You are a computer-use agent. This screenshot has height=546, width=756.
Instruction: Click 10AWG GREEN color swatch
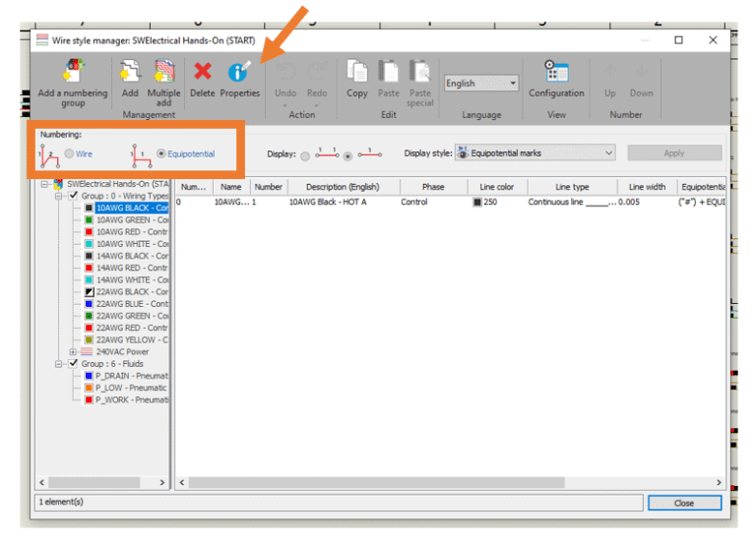(x=89, y=219)
